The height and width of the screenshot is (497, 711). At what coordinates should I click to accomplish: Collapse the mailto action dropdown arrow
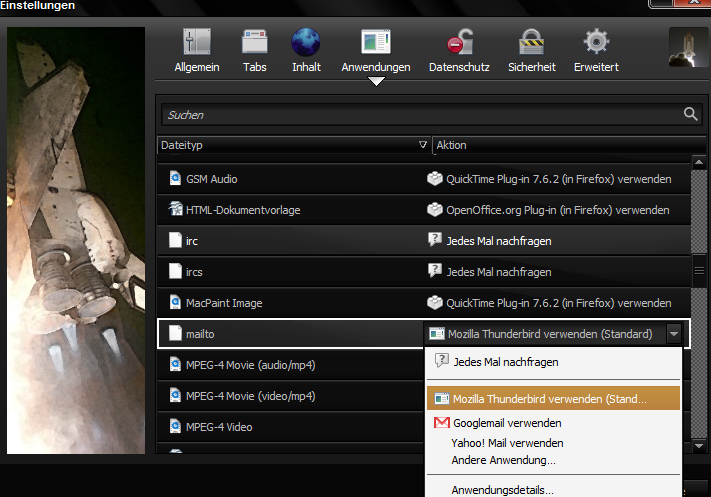675,334
